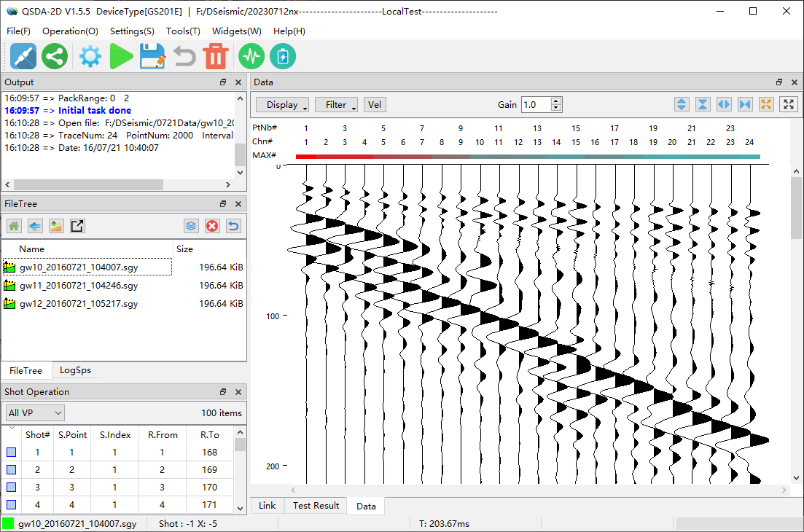Increase Gain using the spinner up arrow
The image size is (804, 532).
556,101
